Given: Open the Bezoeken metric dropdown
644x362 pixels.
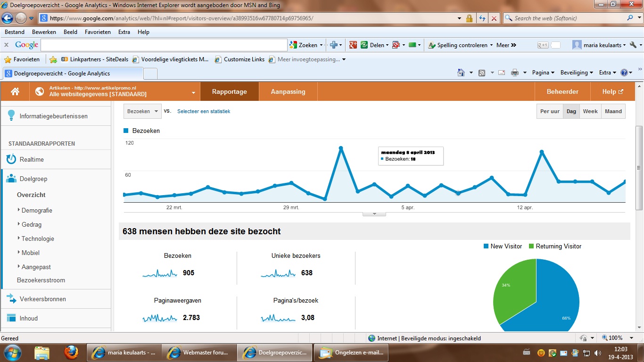Looking at the screenshot, I should pyautogui.click(x=142, y=111).
